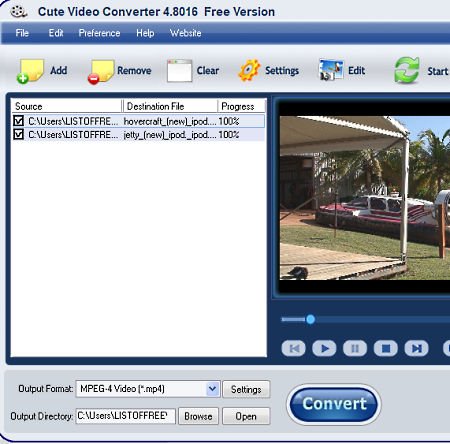This screenshot has height=444, width=450.
Task: Click the Output Directory path field
Action: pos(126,416)
